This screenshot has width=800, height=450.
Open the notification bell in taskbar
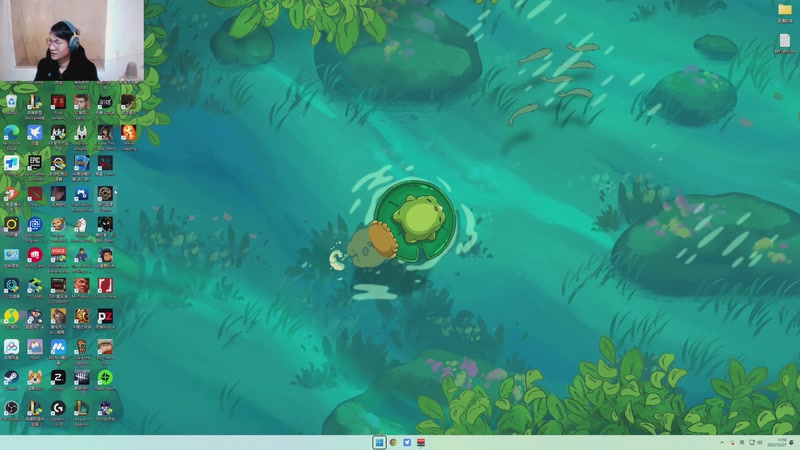coord(791,442)
